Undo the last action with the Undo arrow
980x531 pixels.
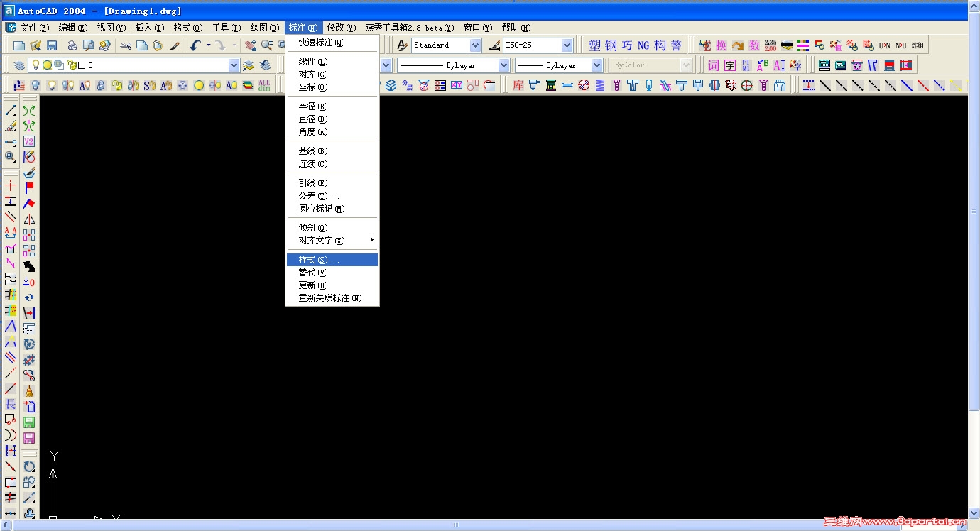coord(195,45)
